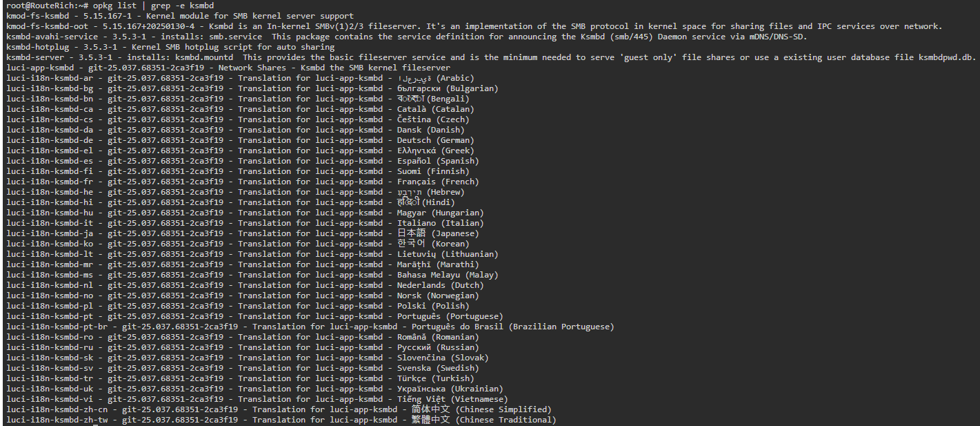Click 'Português do Brasil (Brazilian Portuguese)' text
The height and width of the screenshot is (426, 980).
(x=512, y=327)
